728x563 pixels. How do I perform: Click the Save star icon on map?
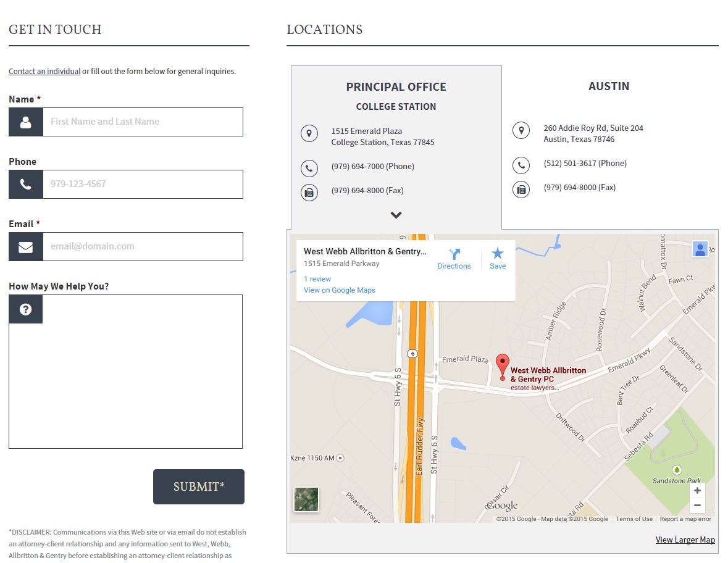[x=498, y=254]
